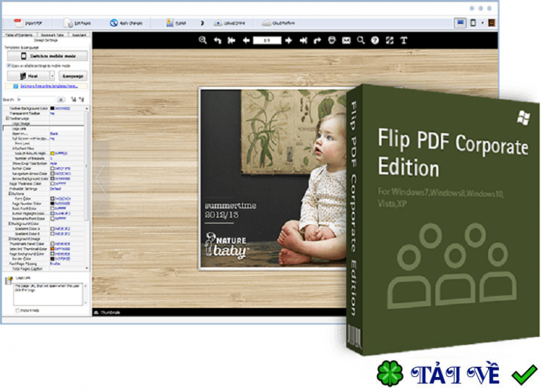This screenshot has height=392, width=543.
Task: Select the Transparent Toolbar setting row
Action: (x=43, y=113)
